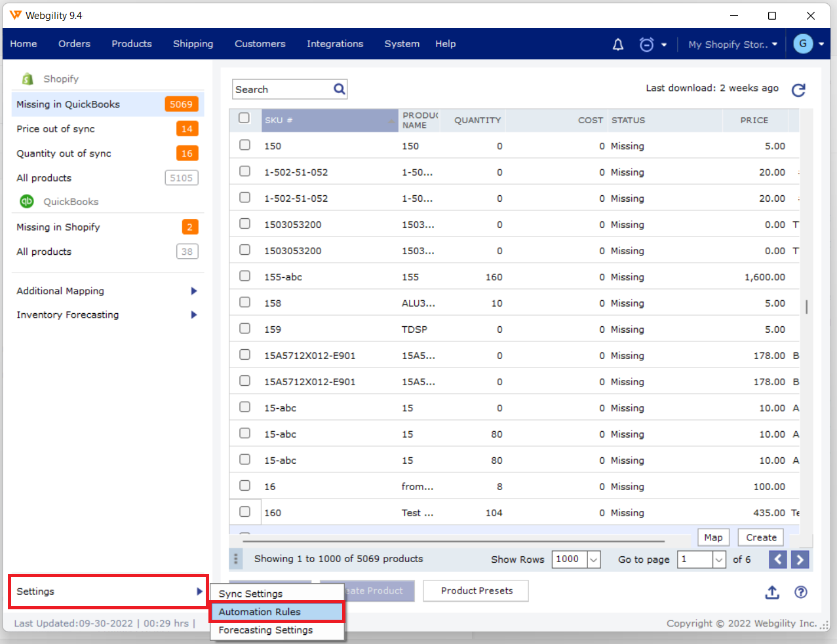Click the Map button

713,537
